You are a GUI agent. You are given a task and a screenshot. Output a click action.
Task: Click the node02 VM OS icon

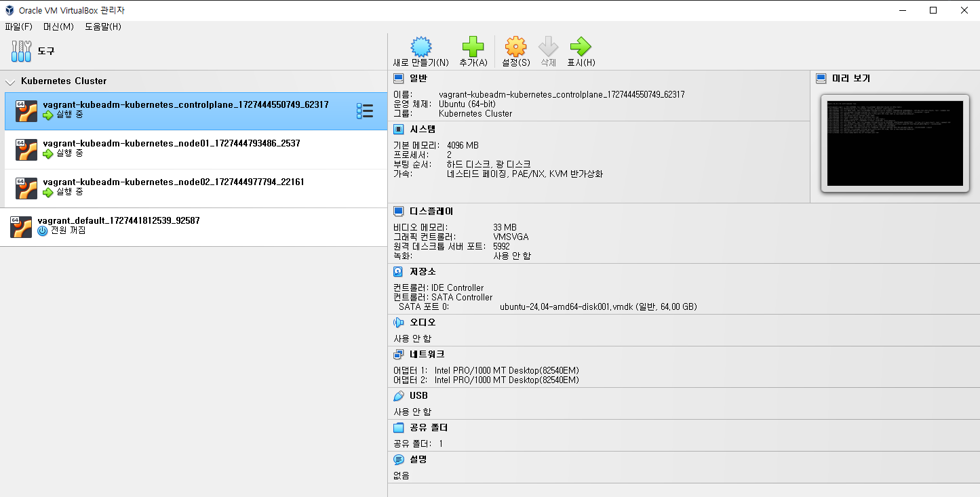[x=26, y=188]
